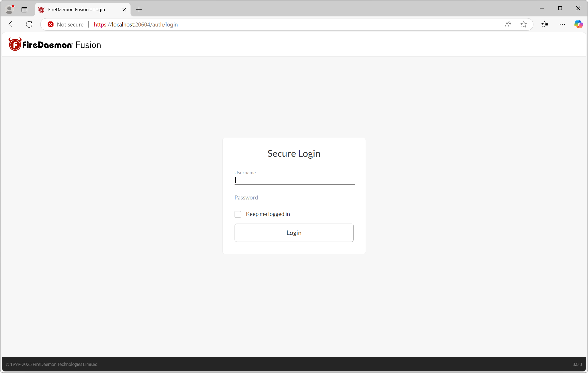Open the Read aloud icon
Viewport: 588px width, 373px height.
pyautogui.click(x=508, y=24)
